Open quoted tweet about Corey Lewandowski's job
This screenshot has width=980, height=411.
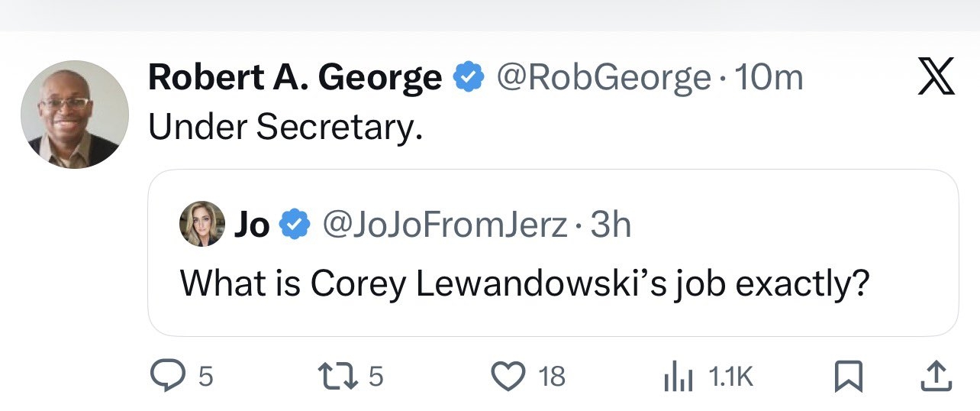524,283
